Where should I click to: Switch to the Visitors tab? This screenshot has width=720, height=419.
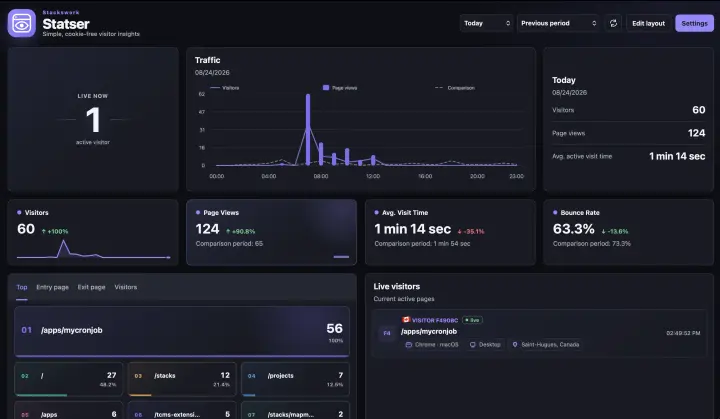coord(126,287)
